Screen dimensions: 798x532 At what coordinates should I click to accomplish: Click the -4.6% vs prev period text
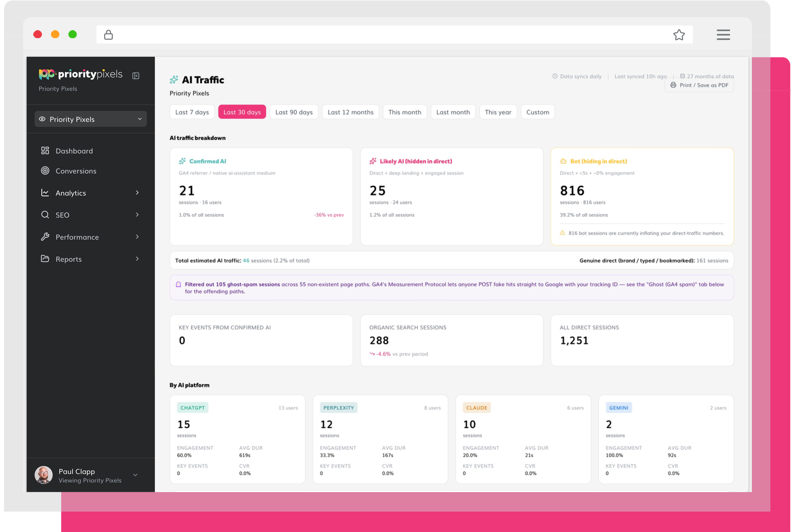pyautogui.click(x=402, y=354)
